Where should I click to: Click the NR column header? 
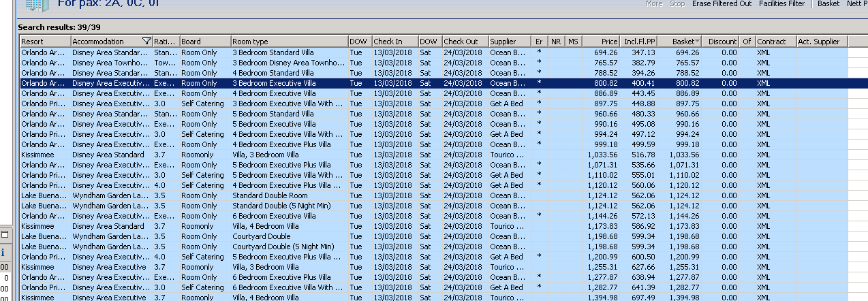coord(557,42)
